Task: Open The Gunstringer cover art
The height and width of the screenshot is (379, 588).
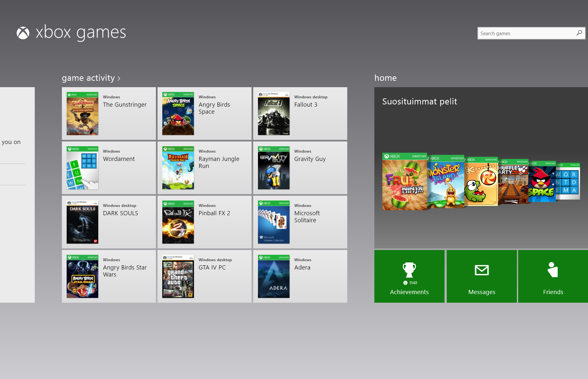Action: coord(82,114)
